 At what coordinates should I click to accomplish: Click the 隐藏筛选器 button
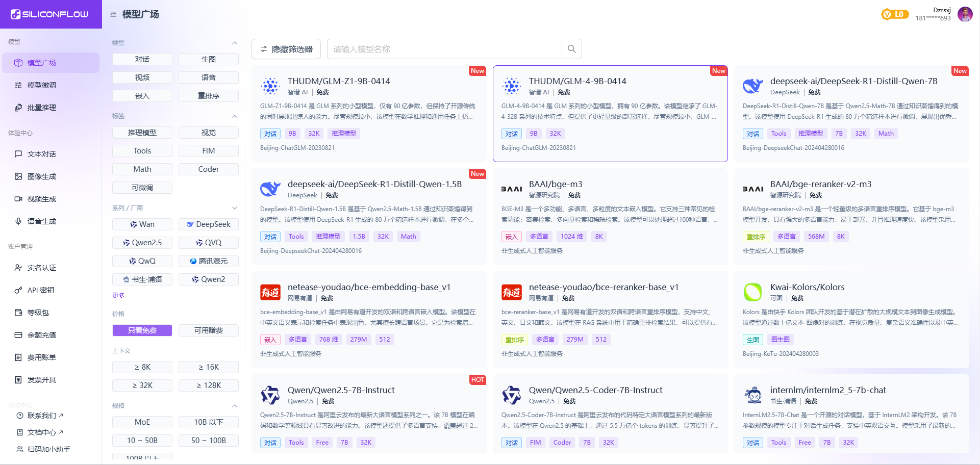click(x=286, y=49)
